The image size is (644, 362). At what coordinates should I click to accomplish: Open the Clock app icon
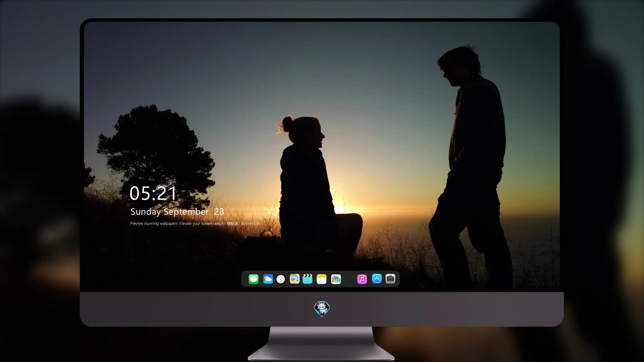[x=281, y=279]
